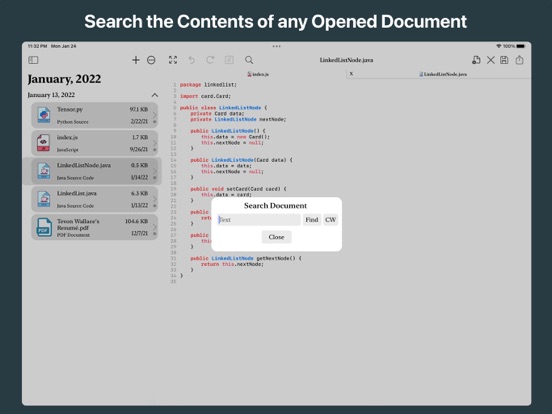
Task: Collapse the January 13, 2022 section
Action: click(x=155, y=95)
